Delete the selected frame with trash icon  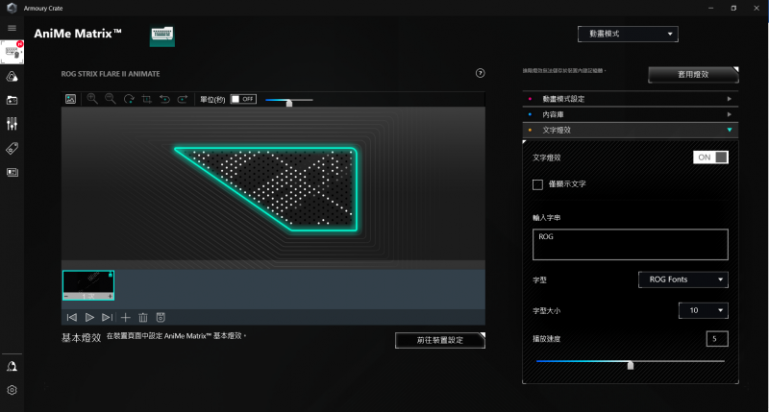143,317
